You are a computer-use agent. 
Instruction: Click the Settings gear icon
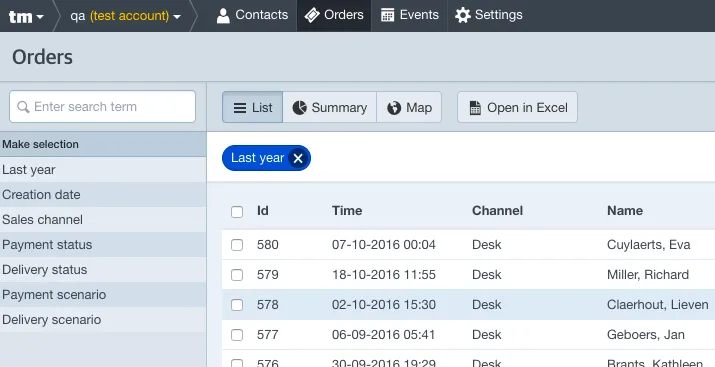pos(462,16)
